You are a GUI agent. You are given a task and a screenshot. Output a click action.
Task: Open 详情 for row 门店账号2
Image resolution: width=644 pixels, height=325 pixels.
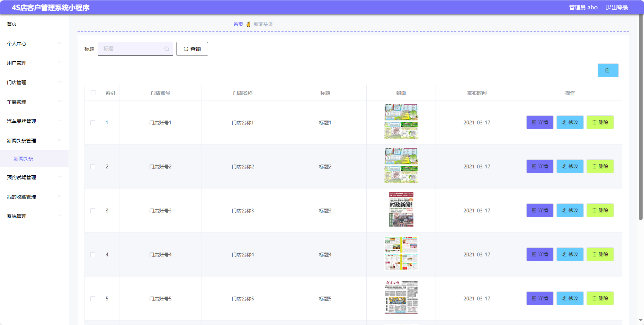(540, 166)
